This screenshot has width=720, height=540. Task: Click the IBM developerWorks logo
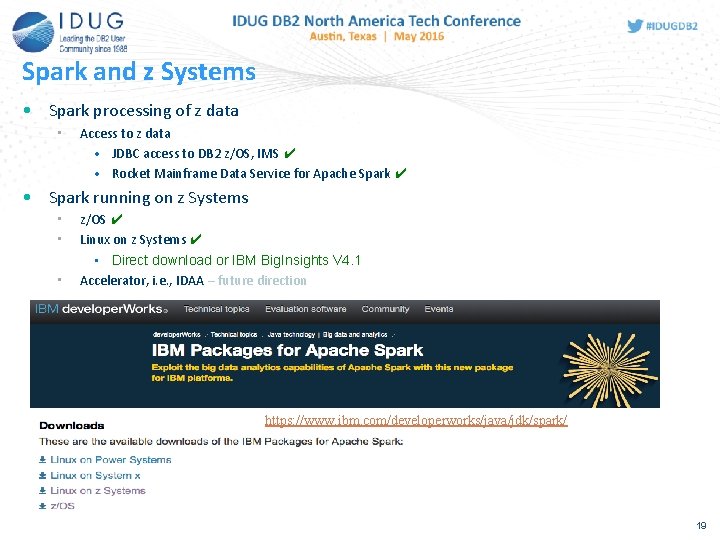coord(101,309)
